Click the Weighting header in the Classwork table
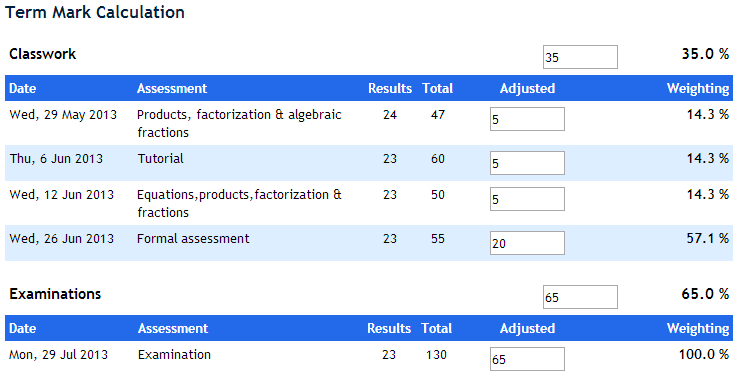The width and height of the screenshot is (739, 376). (x=698, y=88)
